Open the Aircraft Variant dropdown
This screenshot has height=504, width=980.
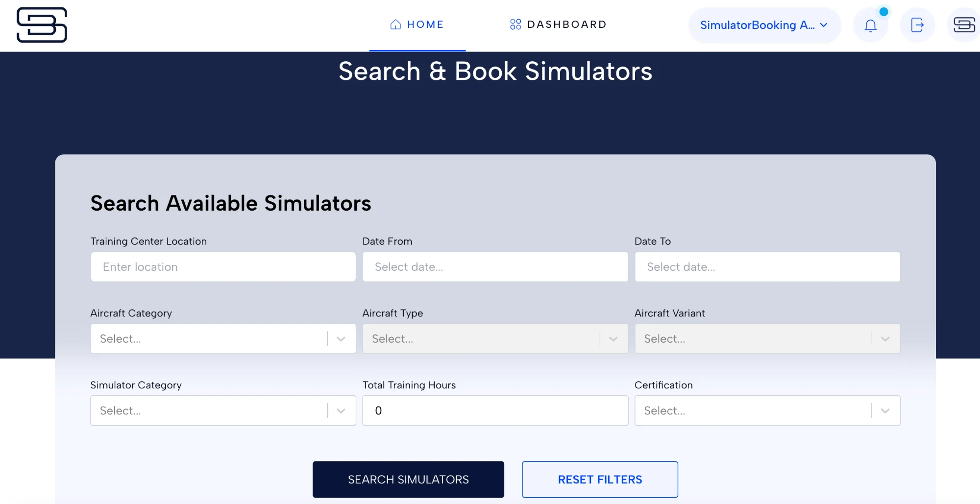767,338
